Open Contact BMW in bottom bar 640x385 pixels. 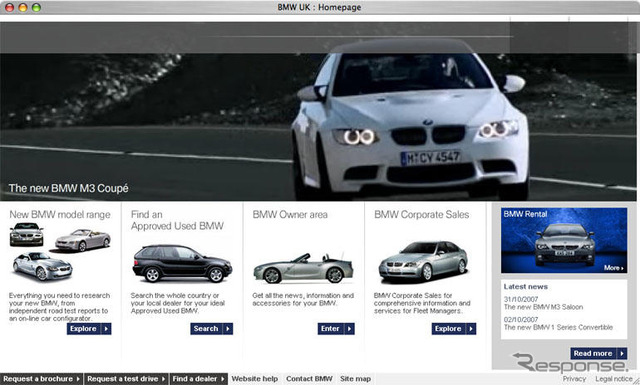[x=309, y=379]
